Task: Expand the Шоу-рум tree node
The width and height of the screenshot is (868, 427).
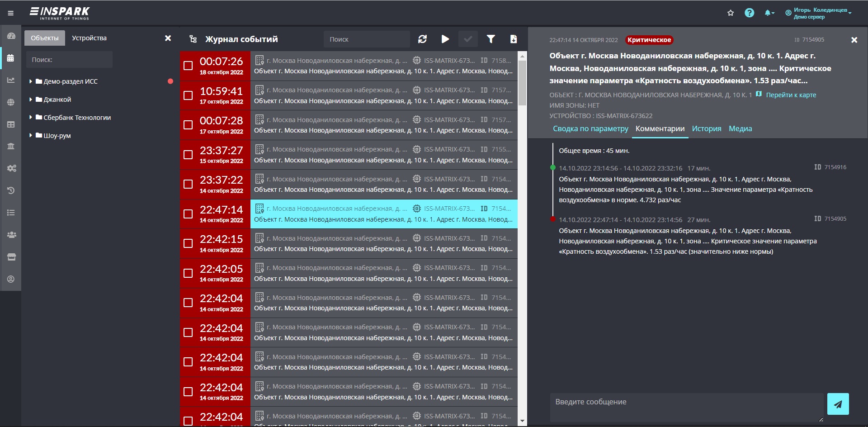Action: pyautogui.click(x=31, y=136)
